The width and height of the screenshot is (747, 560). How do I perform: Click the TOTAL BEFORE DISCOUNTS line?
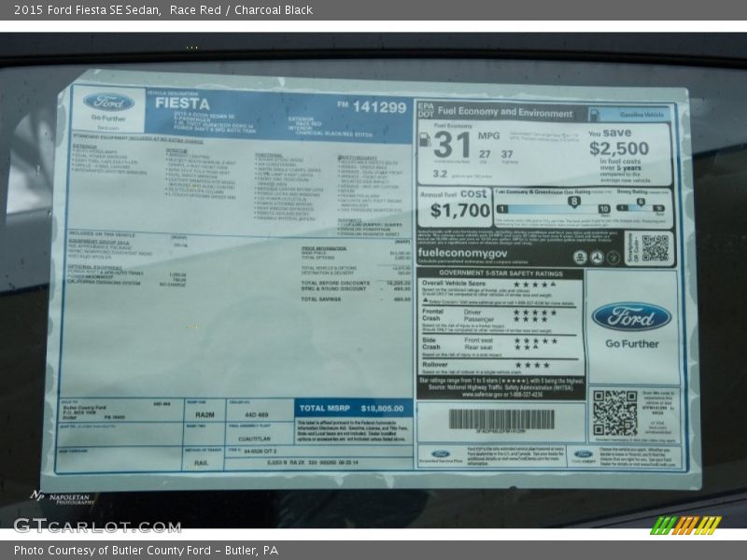tap(356, 283)
